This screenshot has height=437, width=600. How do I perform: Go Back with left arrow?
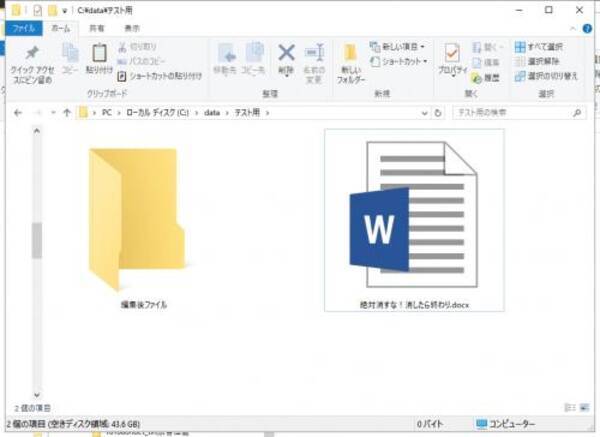(18, 113)
